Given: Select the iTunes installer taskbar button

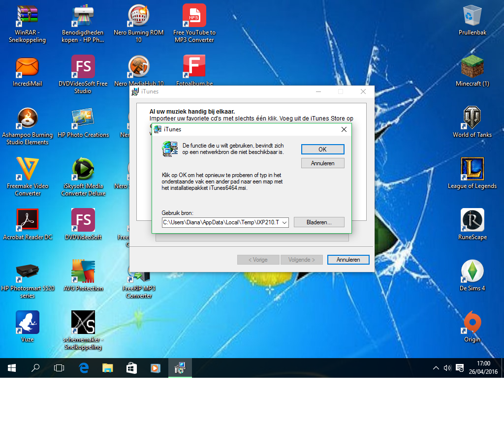Looking at the screenshot, I should tap(180, 368).
